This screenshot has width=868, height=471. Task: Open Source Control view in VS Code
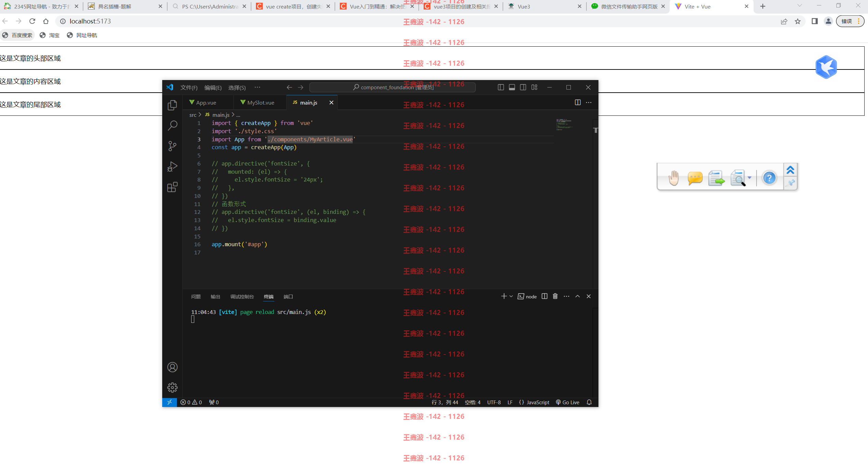172,146
